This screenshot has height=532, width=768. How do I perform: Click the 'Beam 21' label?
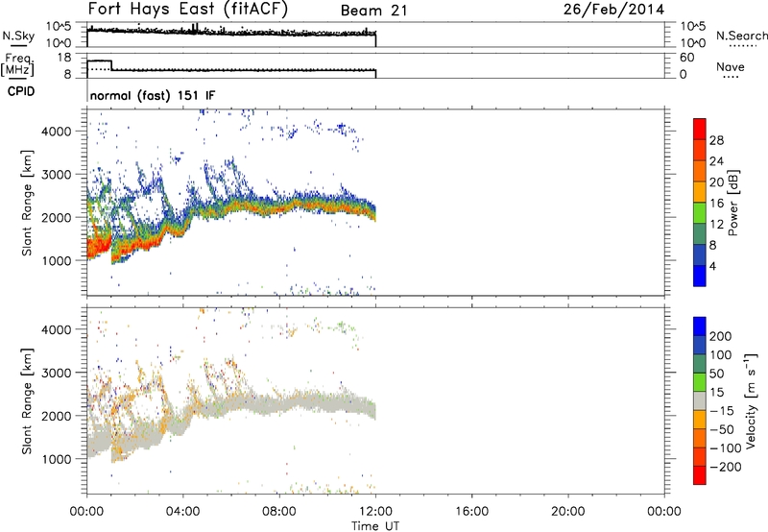tap(373, 11)
